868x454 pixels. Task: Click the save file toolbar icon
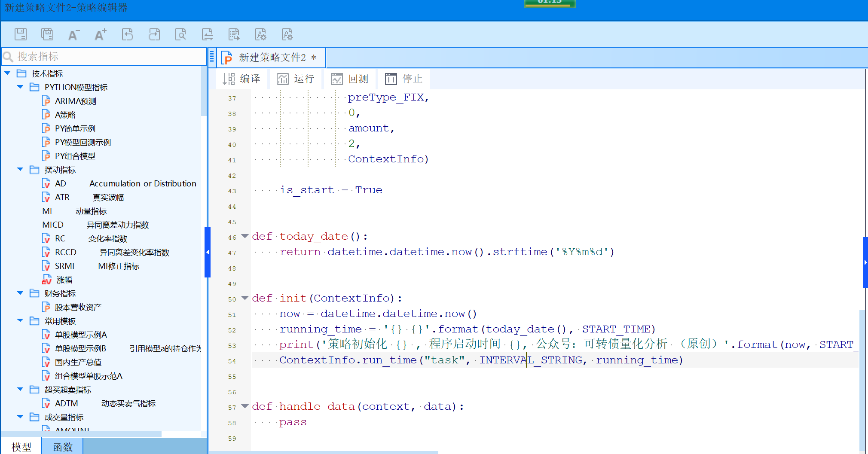point(21,34)
